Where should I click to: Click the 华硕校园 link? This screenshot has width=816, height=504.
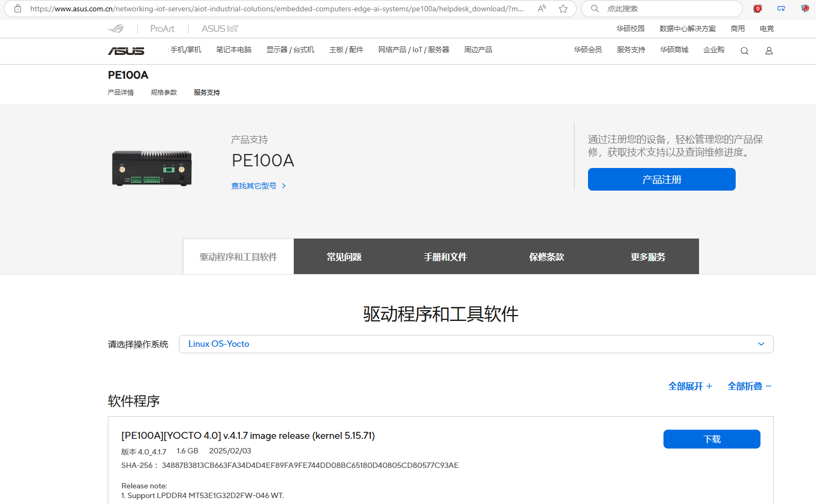[x=631, y=29]
